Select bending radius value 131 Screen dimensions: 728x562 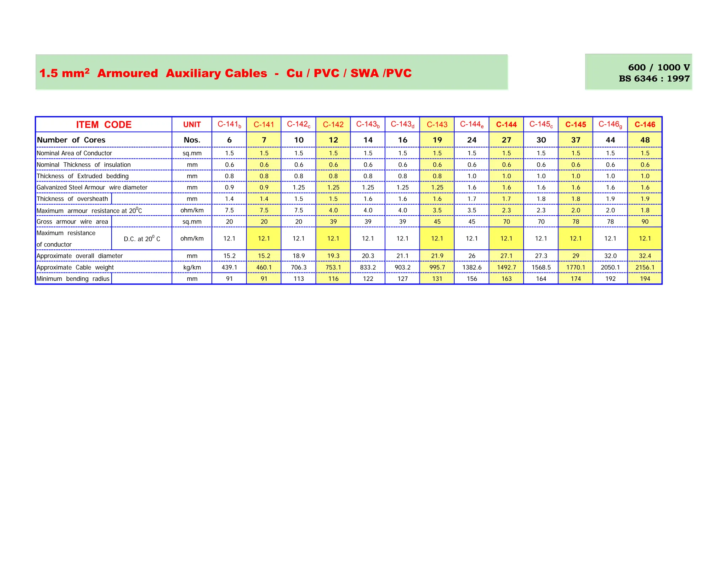point(437,279)
